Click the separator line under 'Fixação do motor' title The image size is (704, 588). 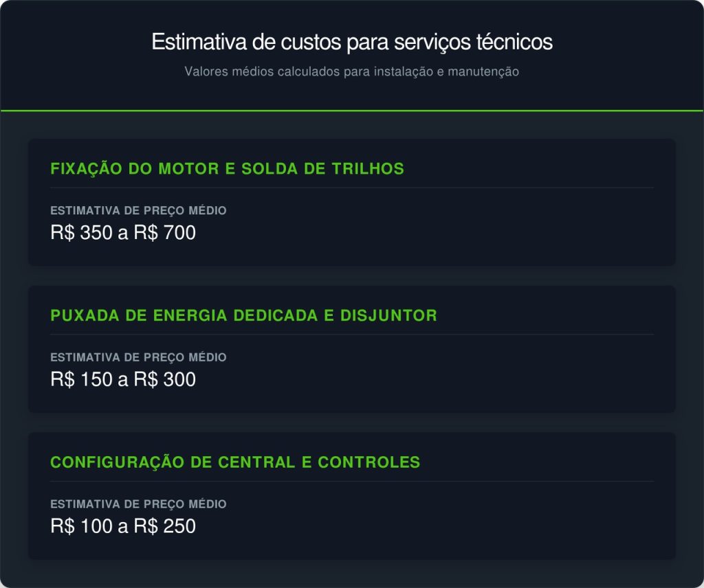click(x=352, y=188)
